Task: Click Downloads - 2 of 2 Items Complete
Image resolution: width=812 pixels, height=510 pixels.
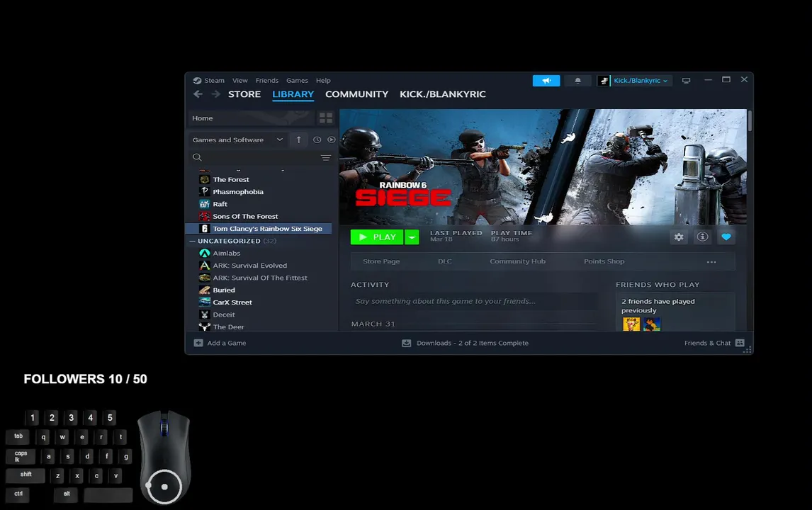Action: [x=473, y=343]
